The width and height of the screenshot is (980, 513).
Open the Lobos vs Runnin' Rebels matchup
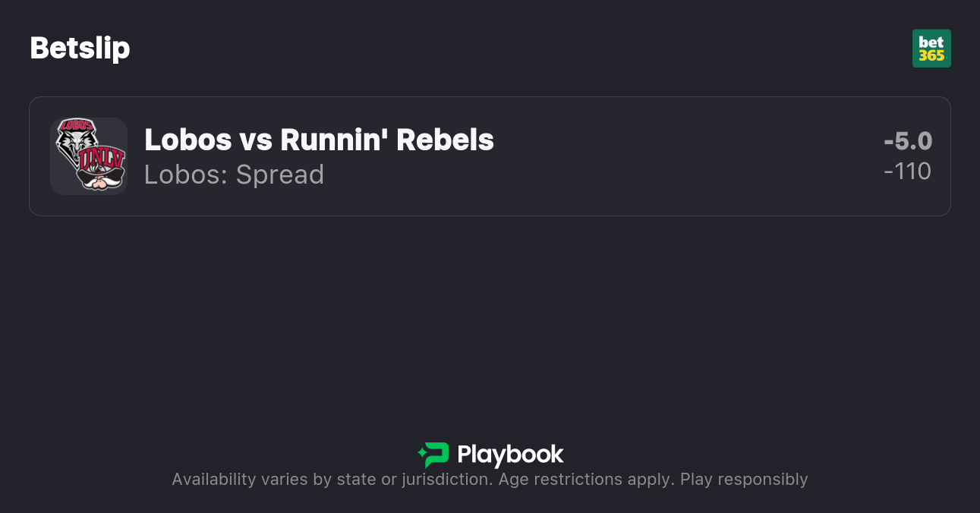pos(319,140)
